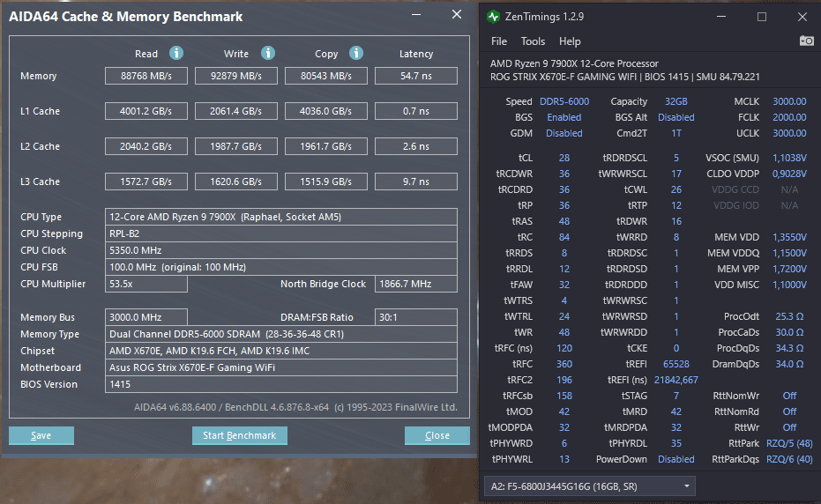
Task: Click the North Bridge Clock field 1866.7 MHz
Action: [x=416, y=284]
